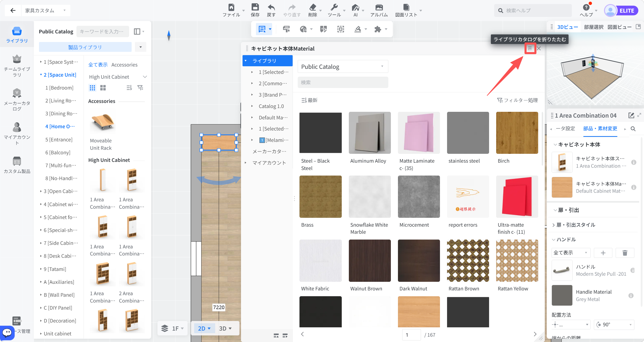The width and height of the screenshot is (644, 342).
Task: Click the edit icon beside 1 Area Combination 04
Action: 631,115
